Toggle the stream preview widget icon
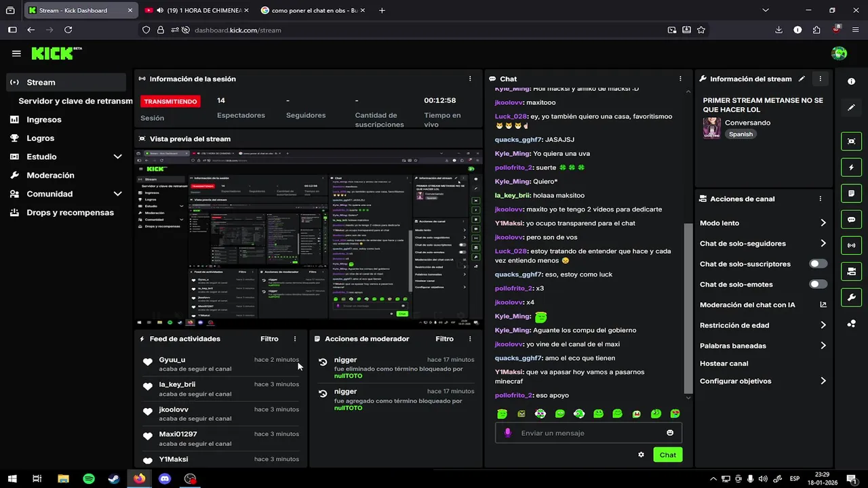 coord(851,141)
